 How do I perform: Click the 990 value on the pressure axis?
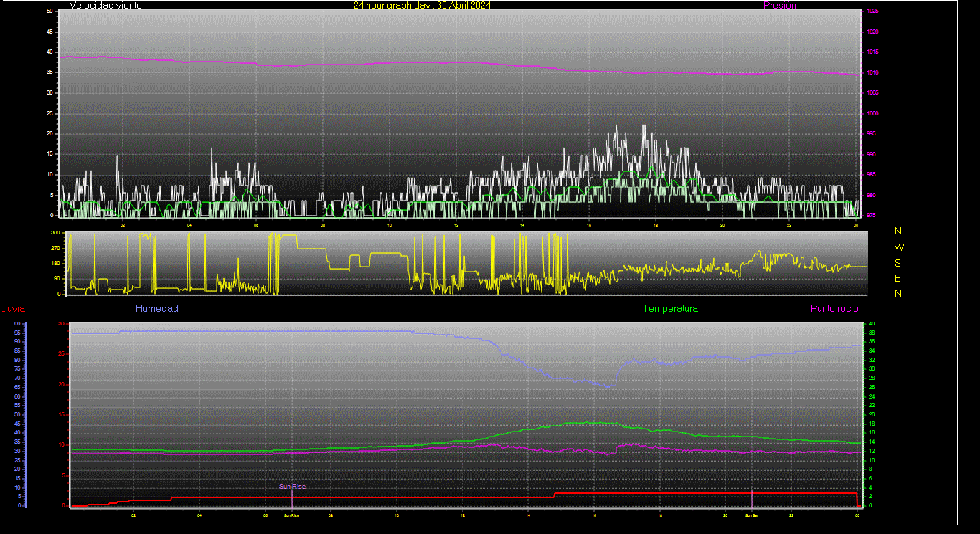pyautogui.click(x=870, y=154)
